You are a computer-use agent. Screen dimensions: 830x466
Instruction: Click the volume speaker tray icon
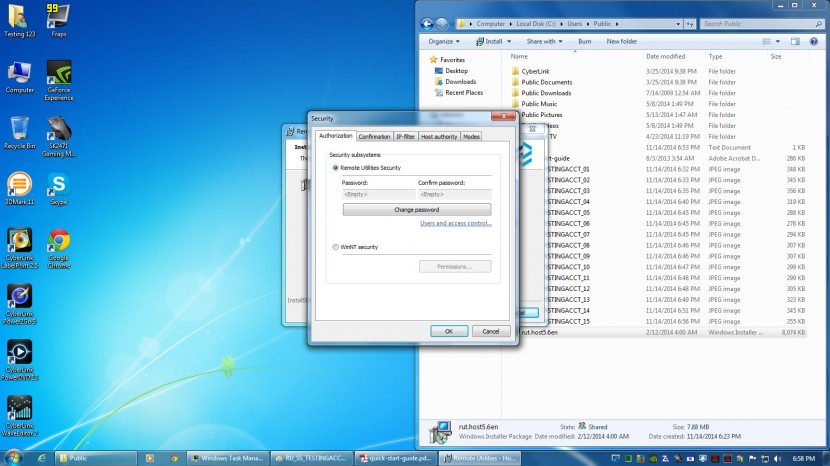(778, 459)
